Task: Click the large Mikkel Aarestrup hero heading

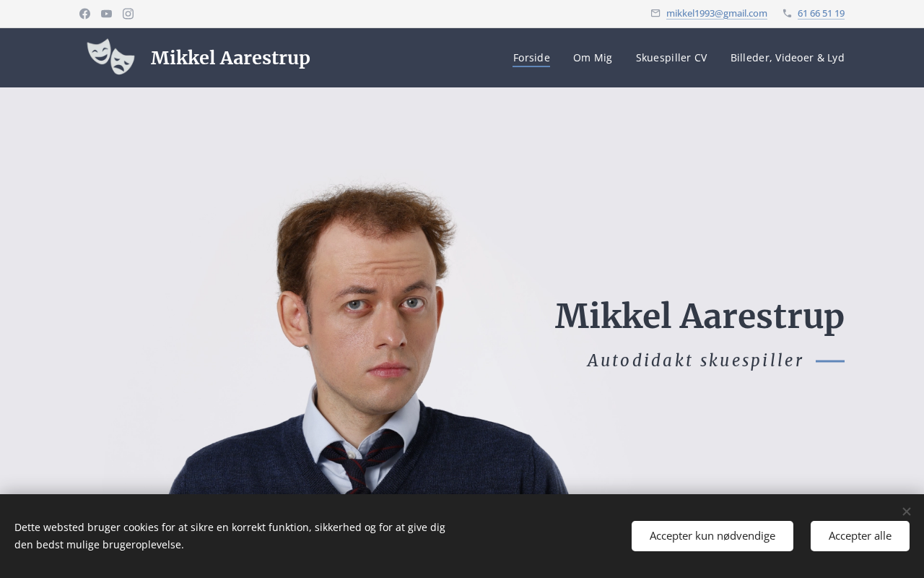Action: pyautogui.click(x=699, y=316)
